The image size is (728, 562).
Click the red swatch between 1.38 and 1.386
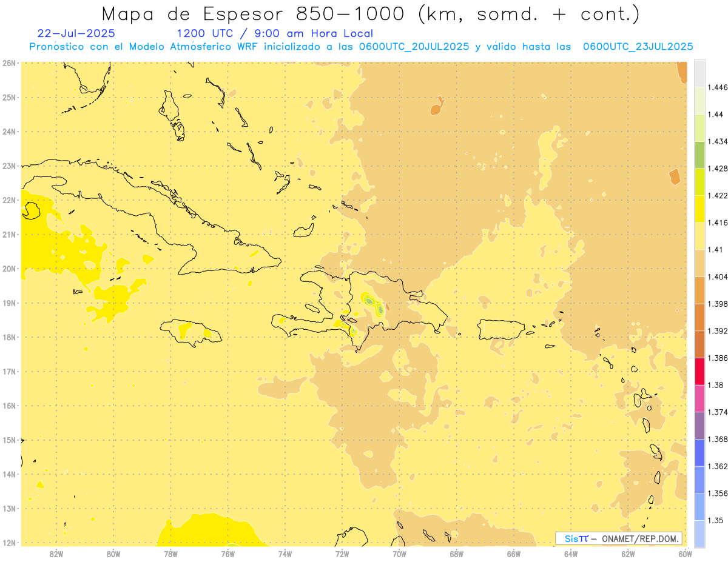click(699, 371)
